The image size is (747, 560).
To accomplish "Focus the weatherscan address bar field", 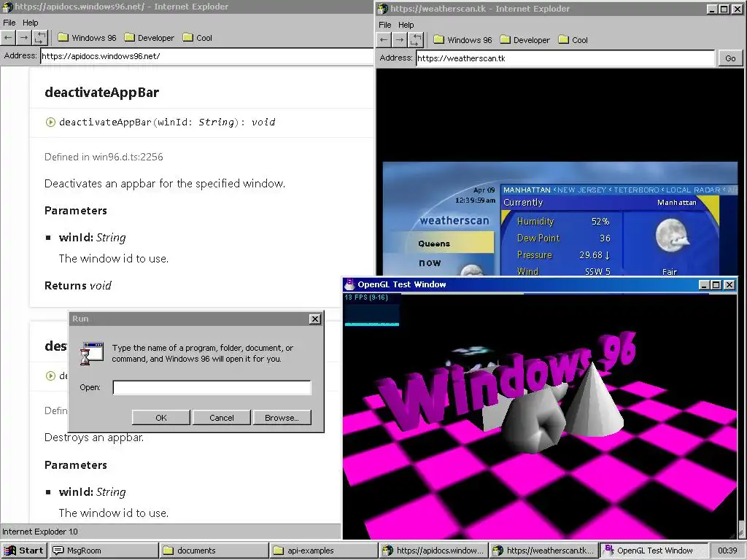I will [x=565, y=58].
